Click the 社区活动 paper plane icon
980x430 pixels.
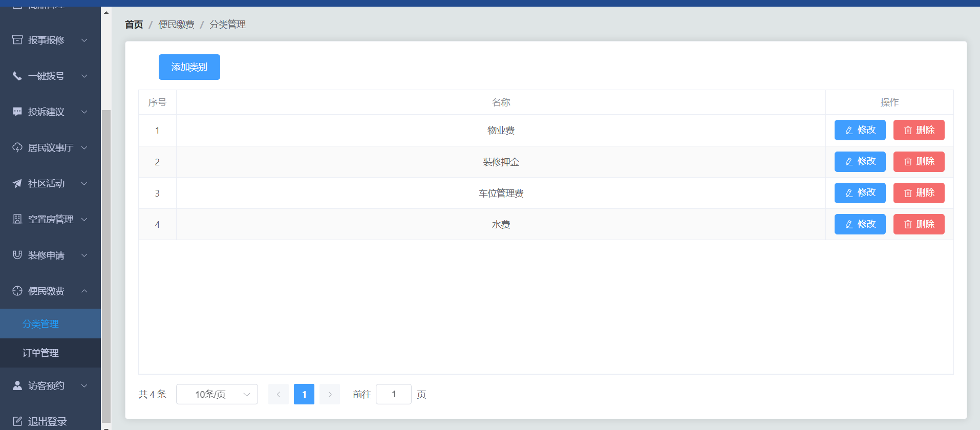17,183
